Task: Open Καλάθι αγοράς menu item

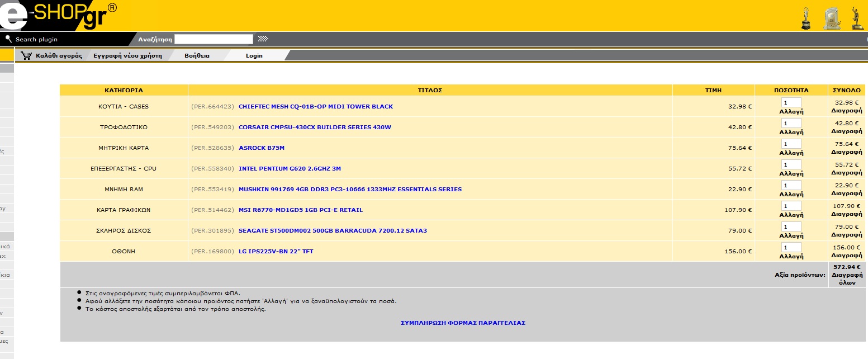Action: tap(59, 55)
